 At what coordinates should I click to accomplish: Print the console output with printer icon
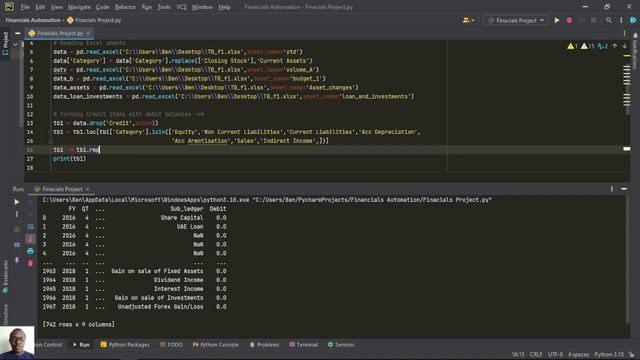(30, 251)
